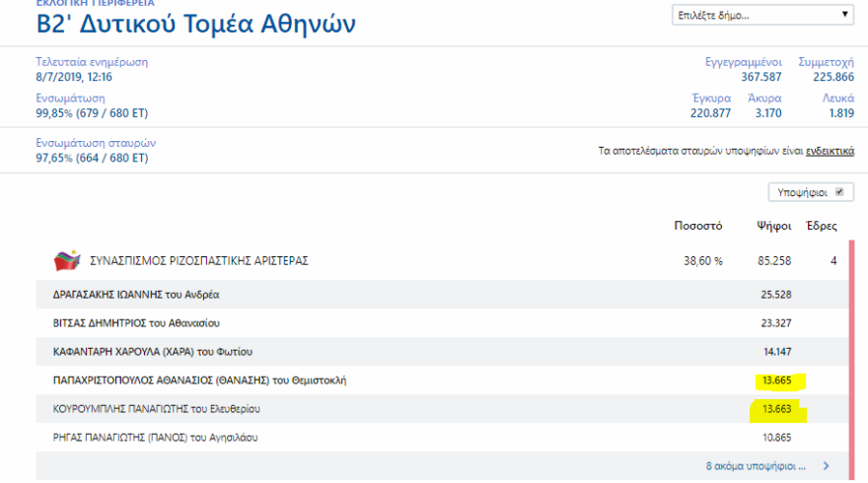Click the highlighted 13.665 vote count

773,379
